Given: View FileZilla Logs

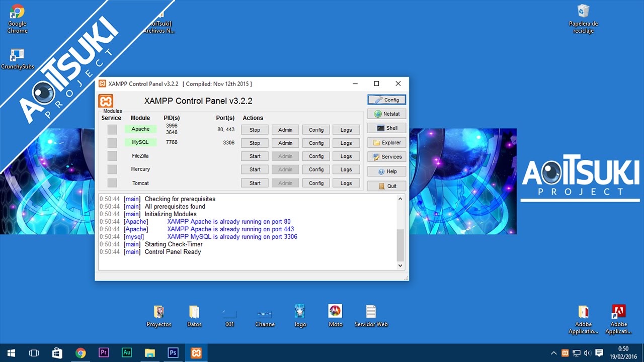Looking at the screenshot, I should pos(346,156).
